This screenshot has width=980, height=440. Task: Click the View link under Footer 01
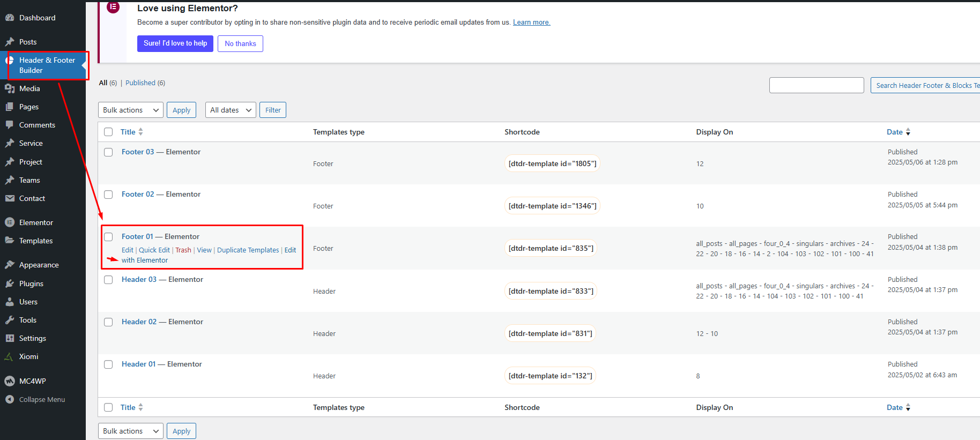pyautogui.click(x=204, y=250)
